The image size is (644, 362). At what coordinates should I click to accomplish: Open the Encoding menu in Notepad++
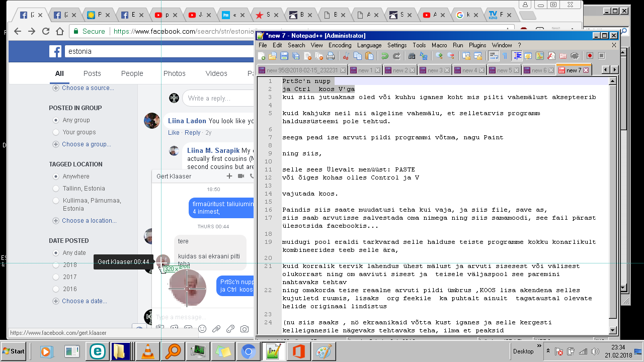point(340,45)
